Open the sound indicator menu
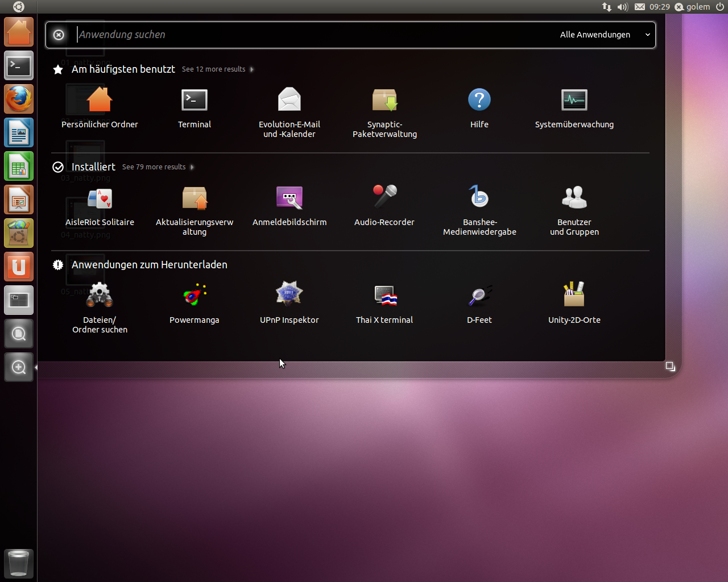728x582 pixels. (x=622, y=7)
